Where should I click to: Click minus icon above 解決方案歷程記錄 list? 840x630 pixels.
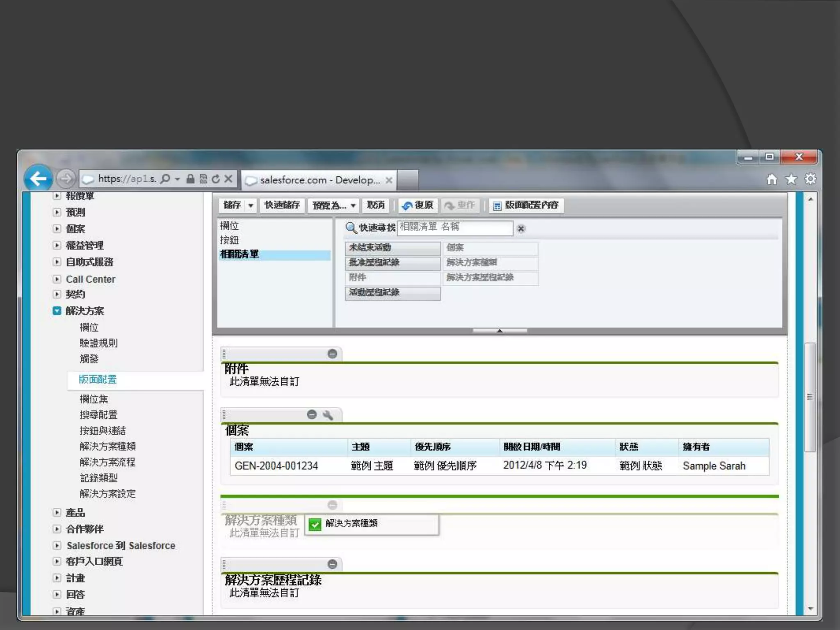(332, 564)
